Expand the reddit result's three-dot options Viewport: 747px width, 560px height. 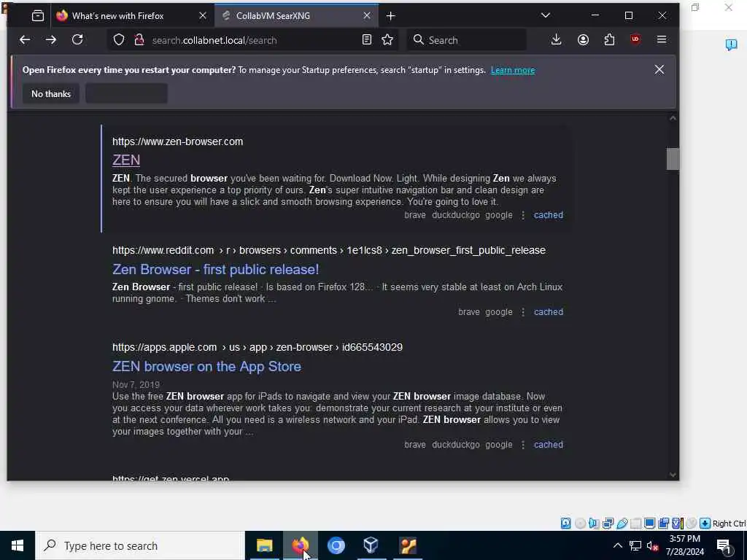[x=523, y=312]
